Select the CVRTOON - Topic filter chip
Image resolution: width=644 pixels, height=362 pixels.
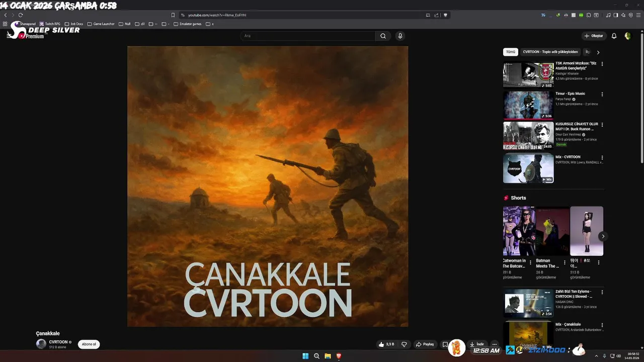(549, 52)
